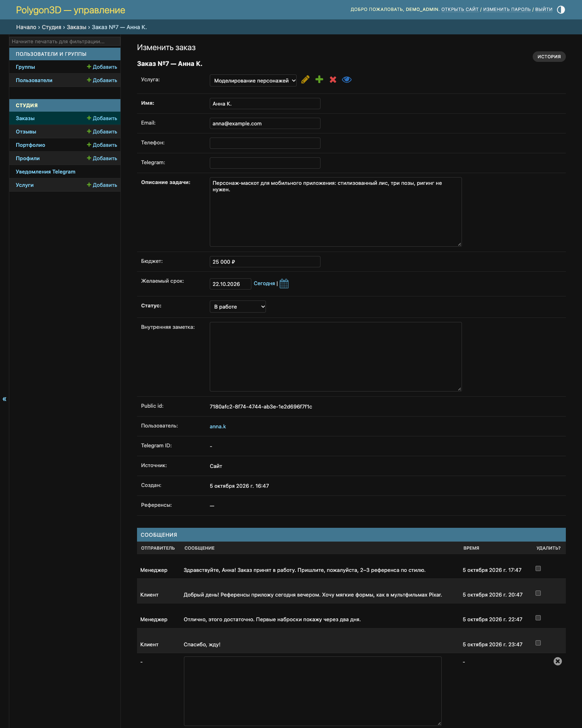This screenshot has width=582, height=728.
Task: Add a new Группы entry
Action: point(102,67)
